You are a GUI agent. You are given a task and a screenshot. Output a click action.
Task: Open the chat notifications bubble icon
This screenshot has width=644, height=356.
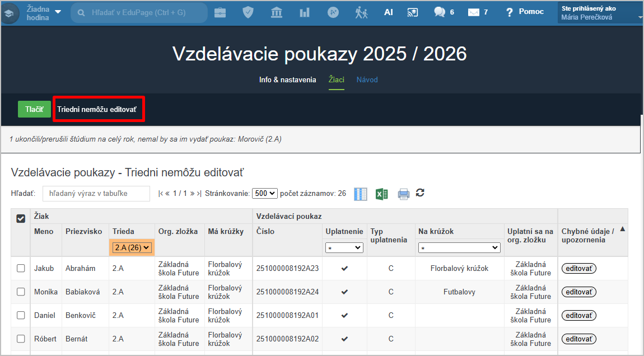440,12
